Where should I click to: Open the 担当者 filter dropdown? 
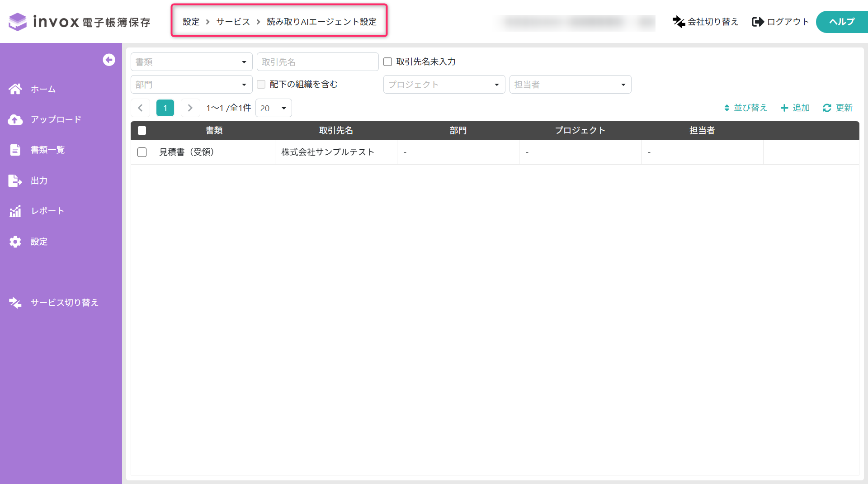570,85
